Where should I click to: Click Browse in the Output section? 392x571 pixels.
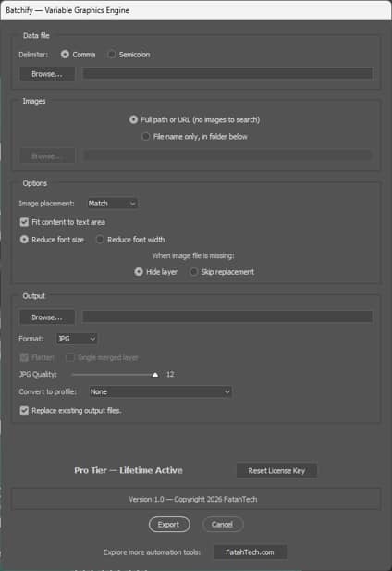[47, 317]
